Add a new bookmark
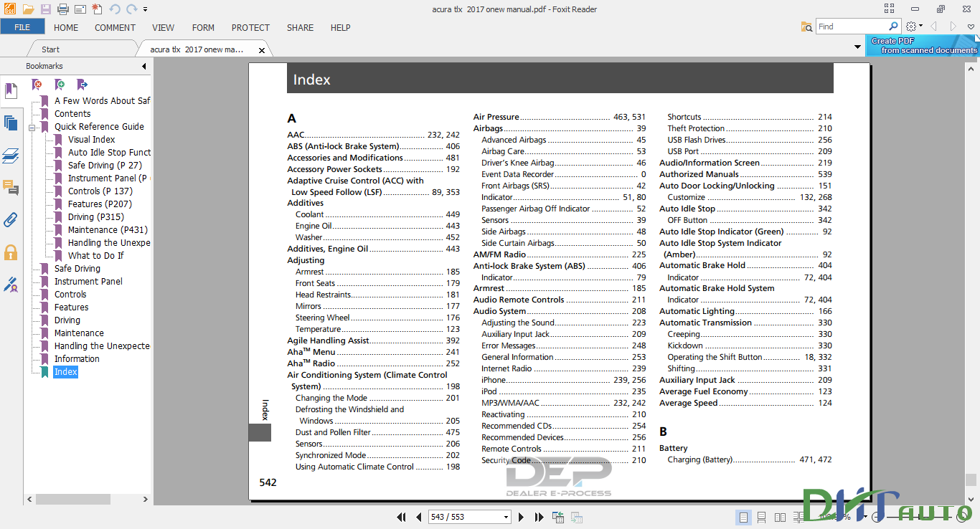This screenshot has width=980, height=529. click(x=60, y=86)
